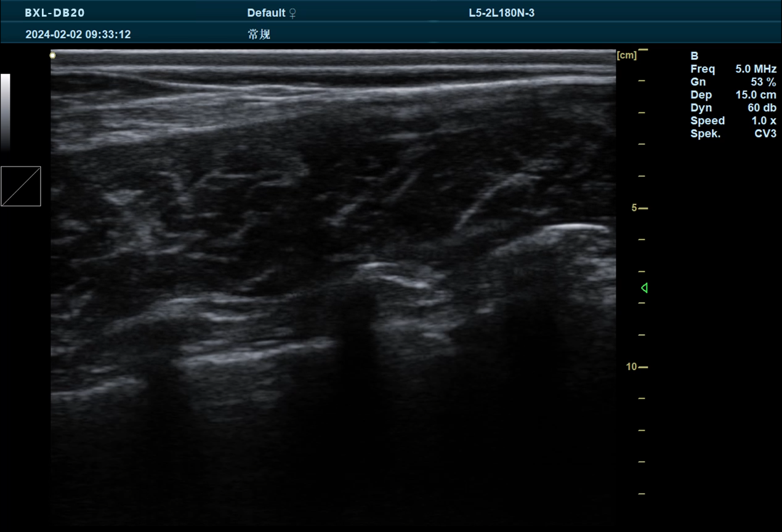Select the gray map curve box
The height and width of the screenshot is (532, 782).
tap(20, 186)
